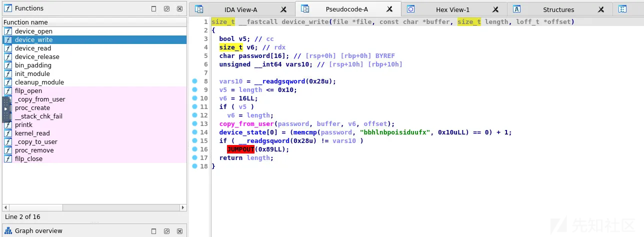Screen dimensions: 644x237
Task: Select kernel_read in the Functions list
Action: click(94, 133)
